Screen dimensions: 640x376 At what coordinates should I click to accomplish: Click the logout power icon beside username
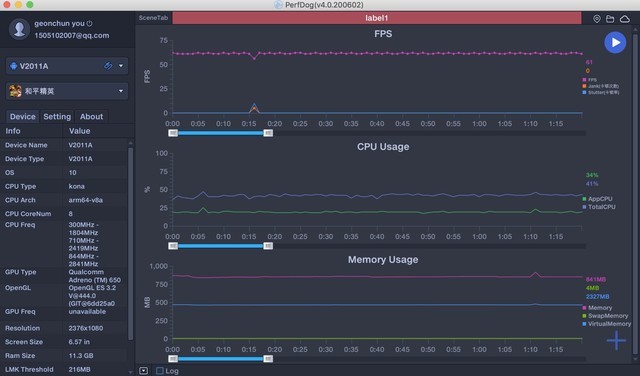(89, 24)
